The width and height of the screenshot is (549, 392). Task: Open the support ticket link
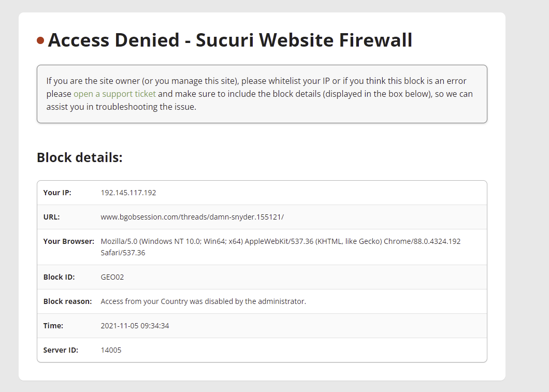click(114, 94)
